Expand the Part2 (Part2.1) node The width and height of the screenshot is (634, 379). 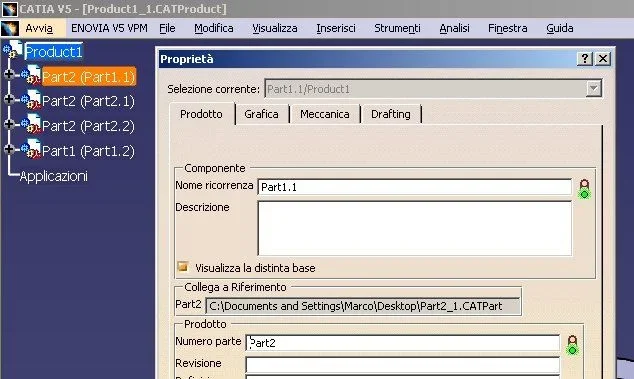click(8, 100)
